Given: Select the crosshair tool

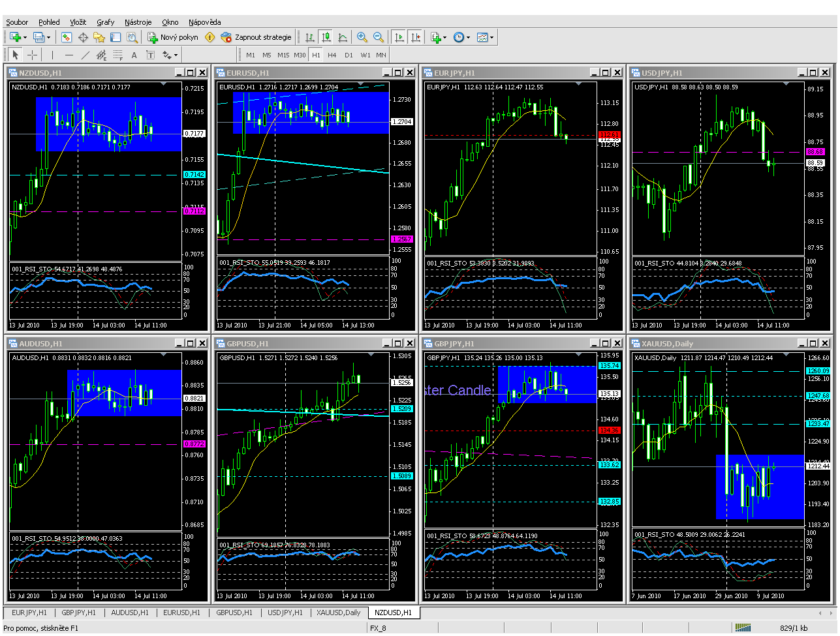Looking at the screenshot, I should 32,55.
